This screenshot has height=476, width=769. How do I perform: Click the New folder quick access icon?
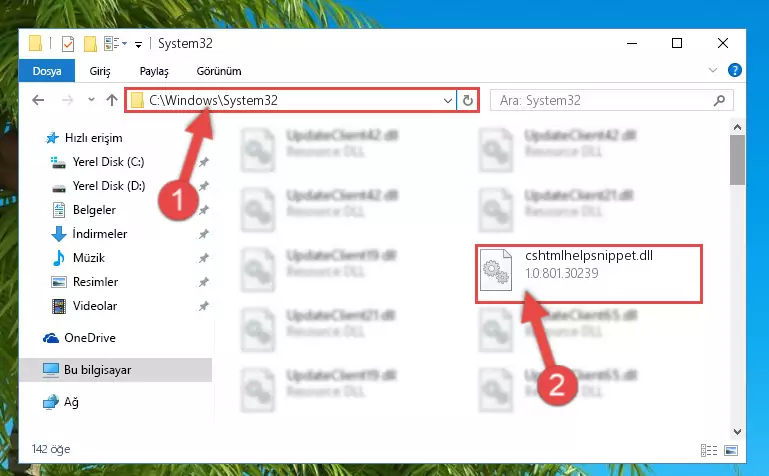[90, 44]
